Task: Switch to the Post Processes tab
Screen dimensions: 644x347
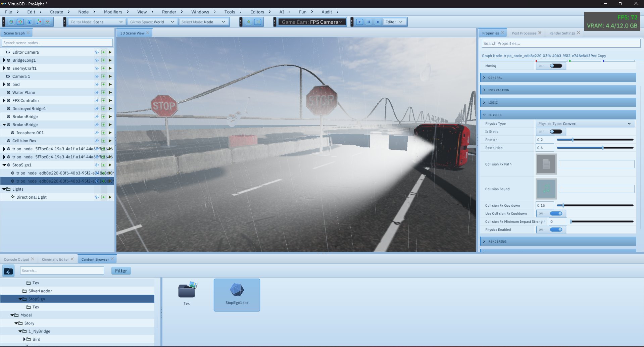Action: point(524,33)
